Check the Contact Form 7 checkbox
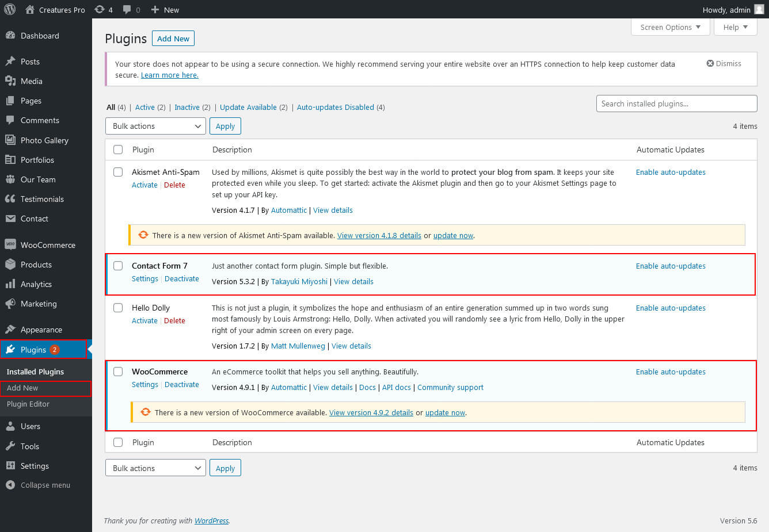 pos(118,266)
